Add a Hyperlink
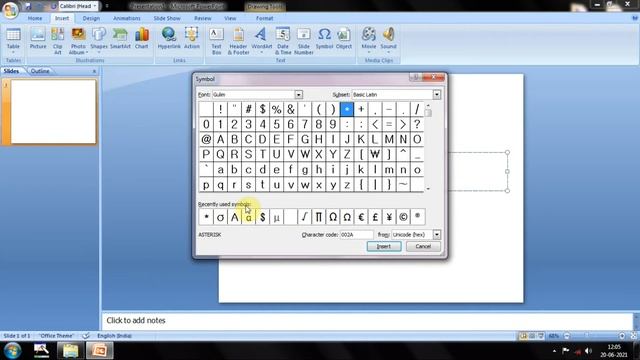 pyautogui.click(x=169, y=39)
